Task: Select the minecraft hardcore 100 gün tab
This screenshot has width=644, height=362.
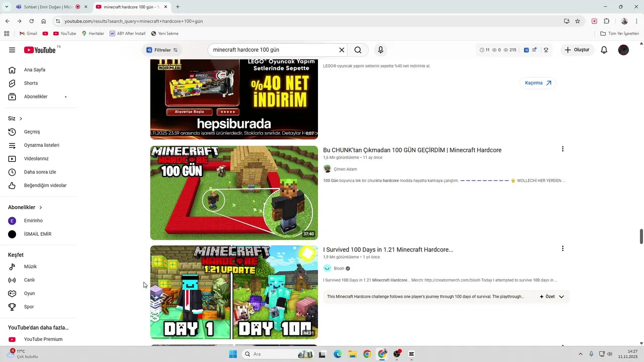Action: pyautogui.click(x=132, y=7)
